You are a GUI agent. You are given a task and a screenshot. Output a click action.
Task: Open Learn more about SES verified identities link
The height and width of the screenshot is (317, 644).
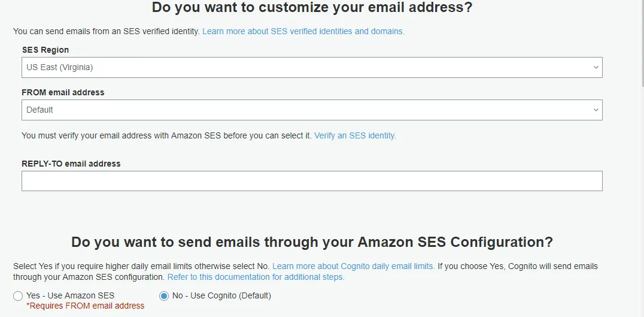pyautogui.click(x=303, y=31)
